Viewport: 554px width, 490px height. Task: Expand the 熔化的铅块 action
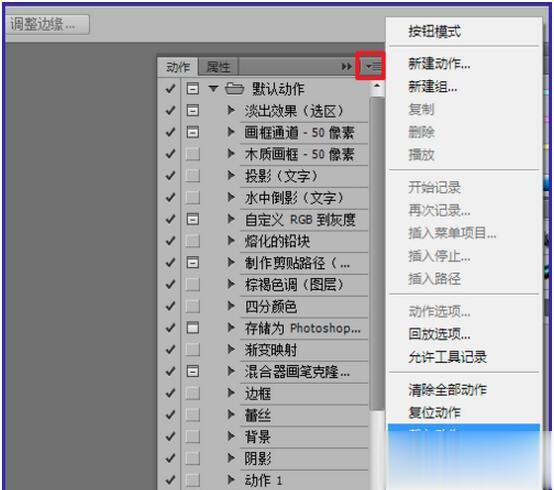231,241
